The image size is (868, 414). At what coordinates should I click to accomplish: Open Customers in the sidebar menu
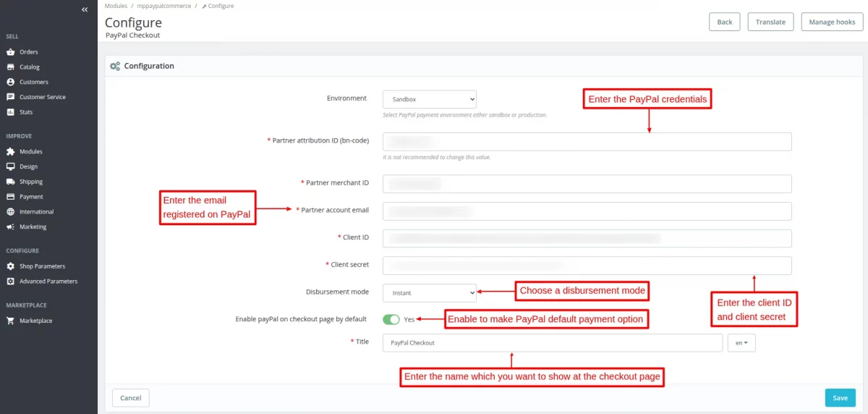click(x=34, y=82)
